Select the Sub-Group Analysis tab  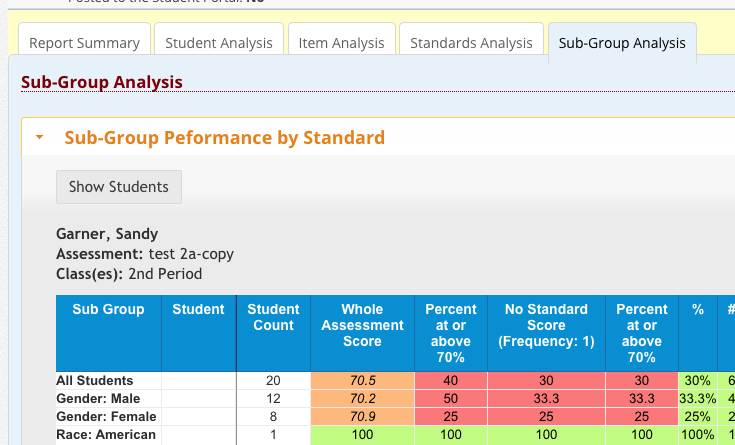click(622, 43)
